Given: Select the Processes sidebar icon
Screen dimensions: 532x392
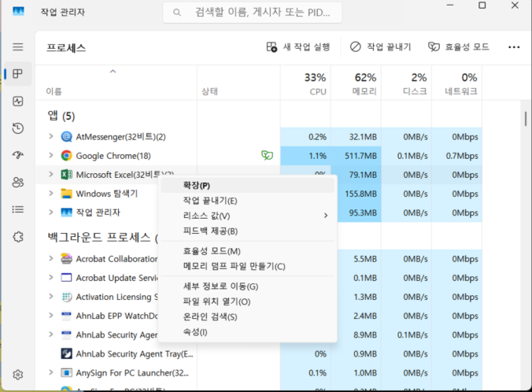Looking at the screenshot, I should [17, 74].
